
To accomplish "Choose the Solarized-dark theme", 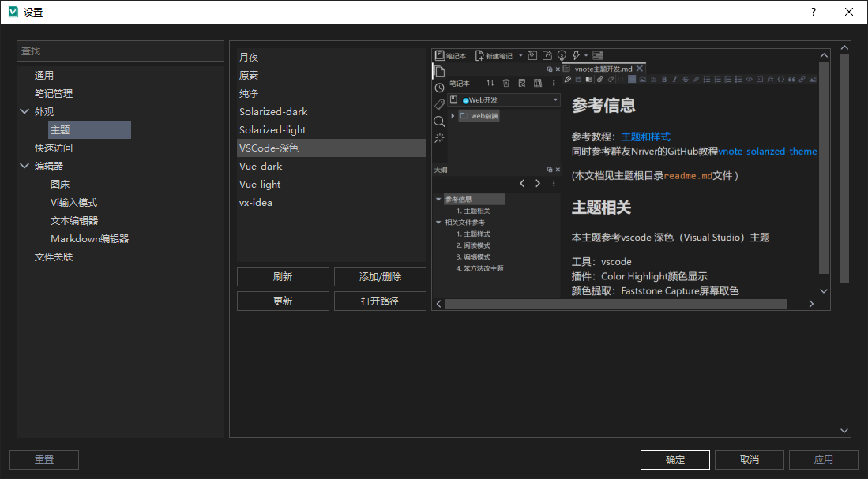I will pos(332,112).
